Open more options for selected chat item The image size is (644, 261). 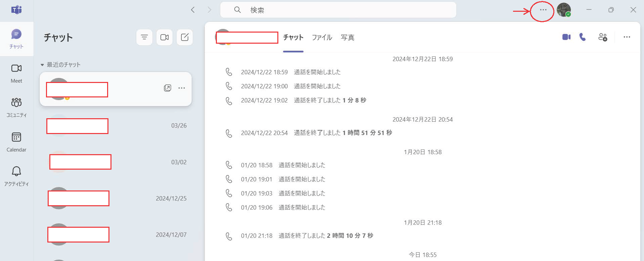[x=182, y=88]
